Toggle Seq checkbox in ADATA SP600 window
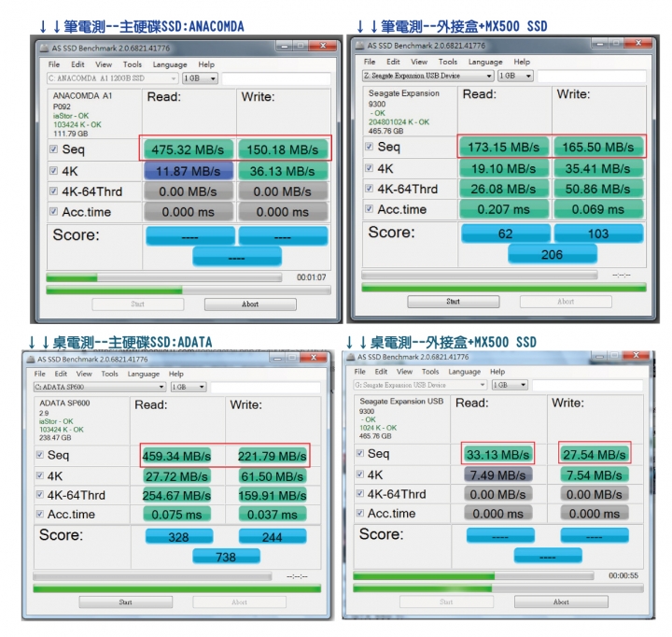672x637 pixels. coord(40,454)
